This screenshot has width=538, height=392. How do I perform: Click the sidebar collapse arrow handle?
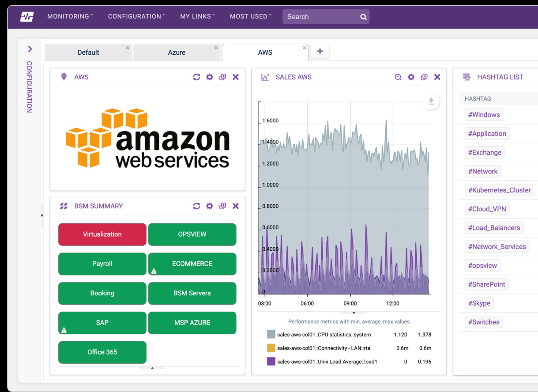pyautogui.click(x=42, y=215)
